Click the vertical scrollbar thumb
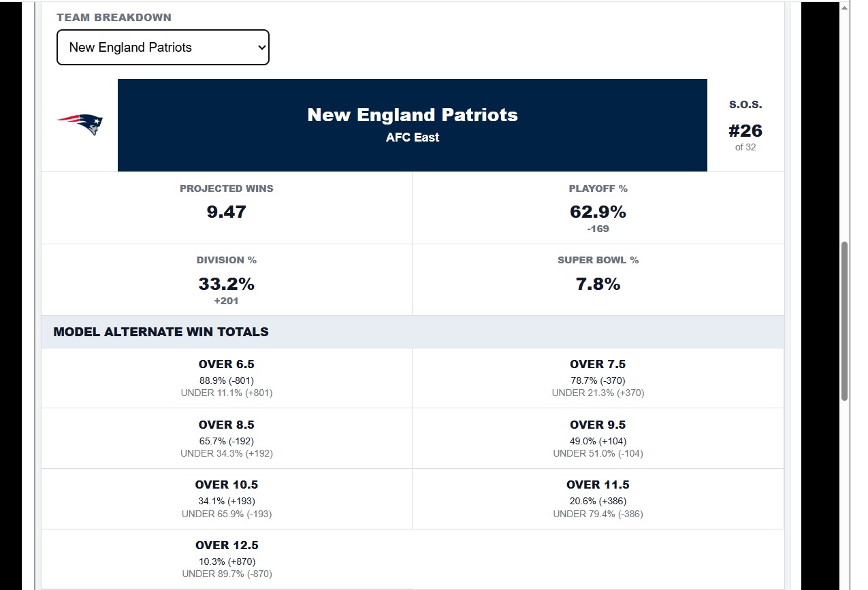The image size is (868, 590). tap(845, 321)
